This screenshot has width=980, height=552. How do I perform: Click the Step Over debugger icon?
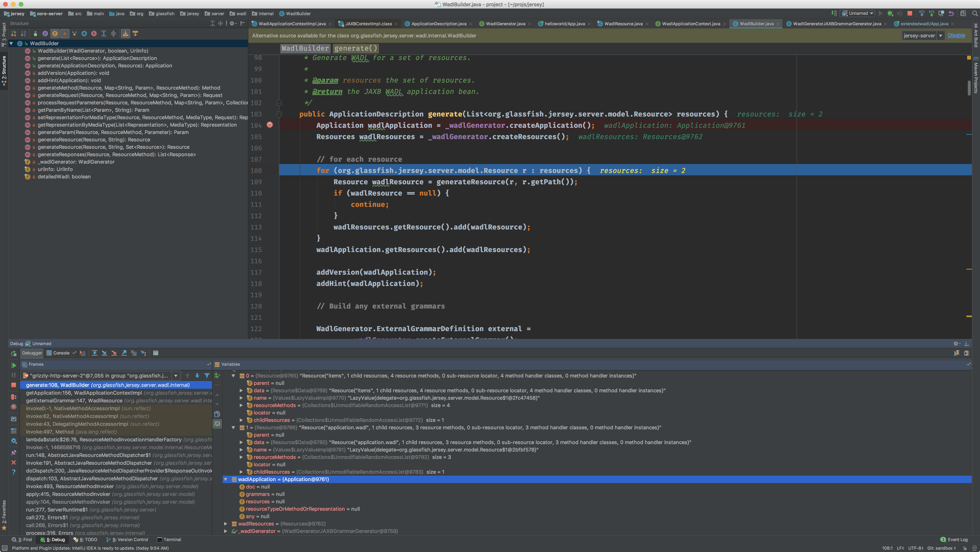pos(94,353)
